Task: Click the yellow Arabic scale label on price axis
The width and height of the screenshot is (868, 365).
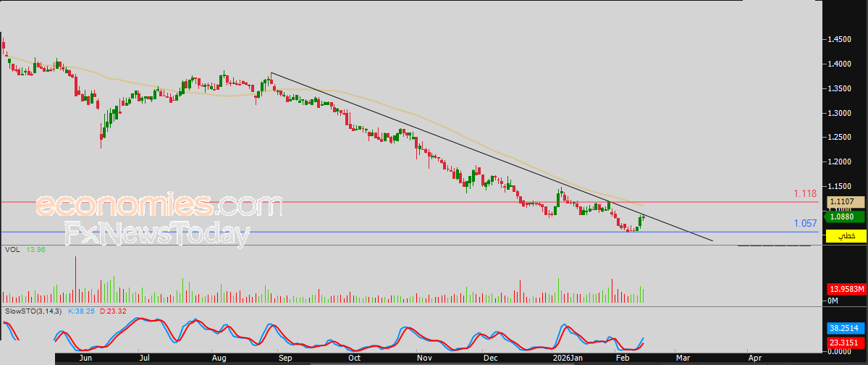Action: pyautogui.click(x=846, y=236)
